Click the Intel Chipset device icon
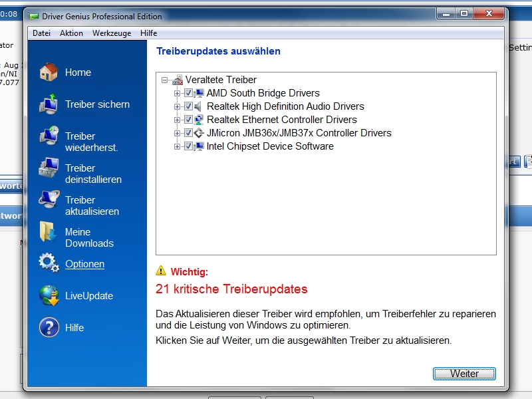This screenshot has height=399, width=532. (x=199, y=146)
